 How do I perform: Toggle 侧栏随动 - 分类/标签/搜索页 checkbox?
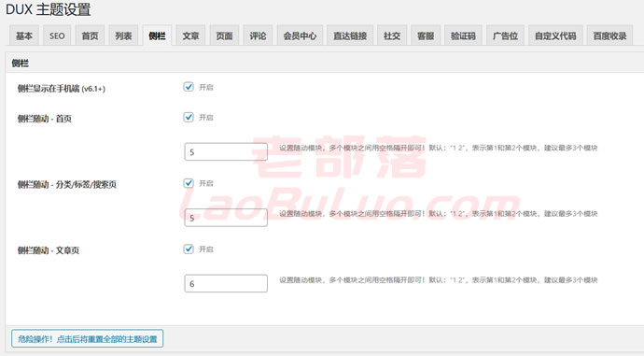[189, 183]
